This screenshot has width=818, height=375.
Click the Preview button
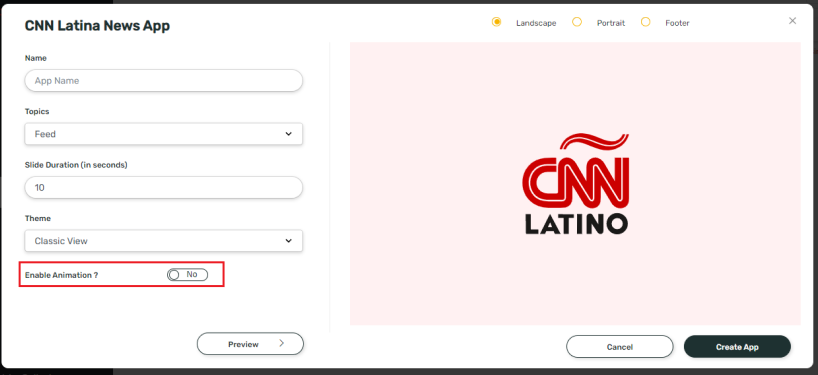[x=250, y=344]
